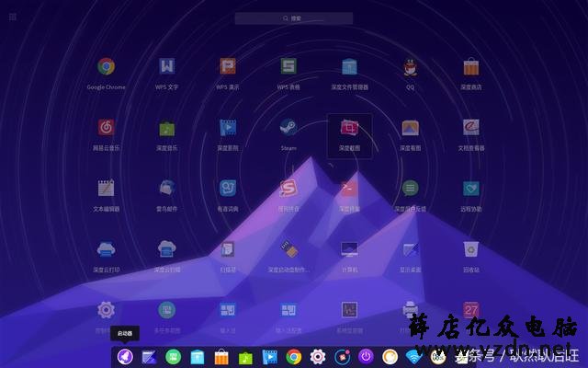Open the 扫描易 scanner app

pos(228,249)
